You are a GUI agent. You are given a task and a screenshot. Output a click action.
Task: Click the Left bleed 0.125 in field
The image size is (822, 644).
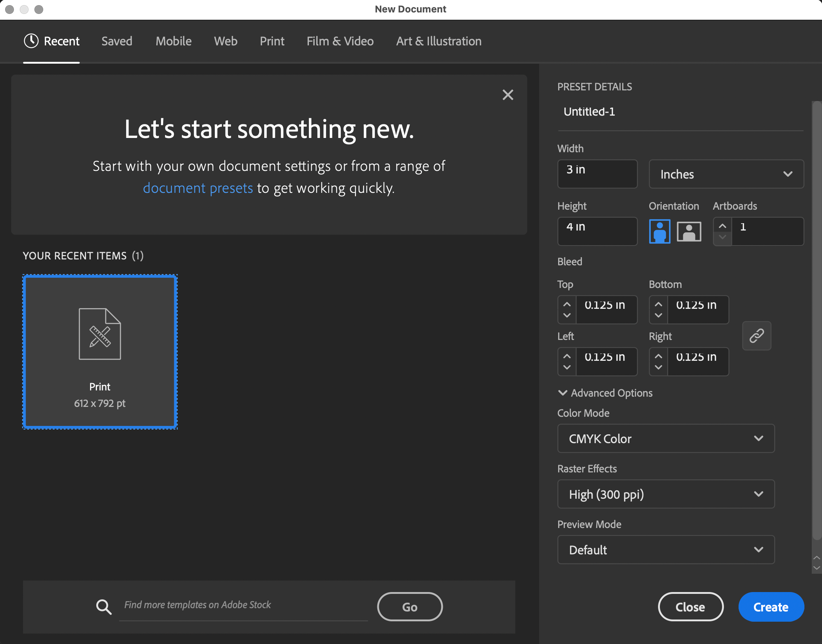pyautogui.click(x=606, y=361)
